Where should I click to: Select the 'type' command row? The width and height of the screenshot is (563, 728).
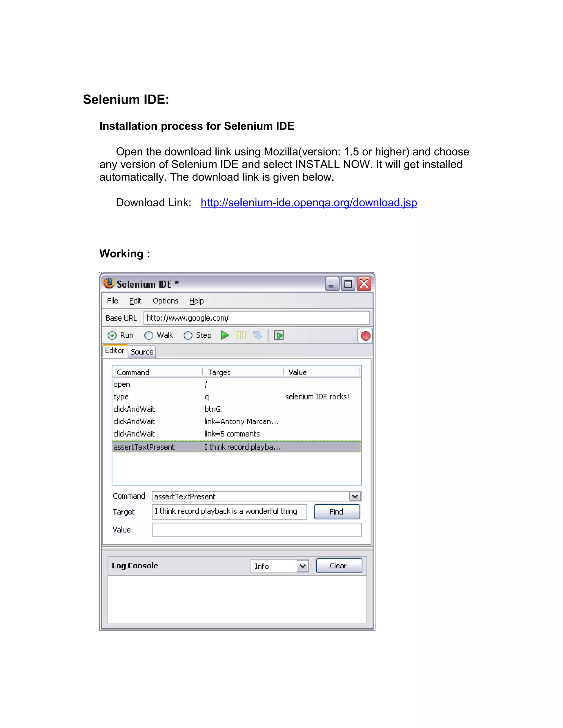click(236, 397)
